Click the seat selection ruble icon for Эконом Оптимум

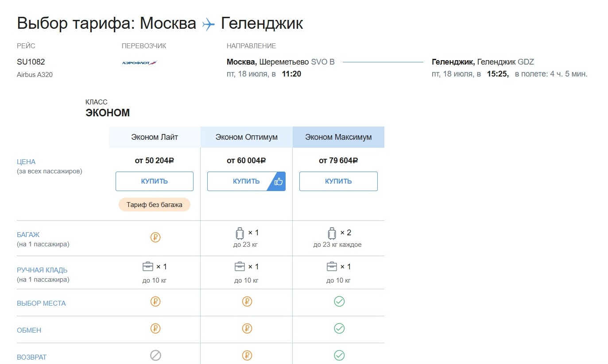click(247, 302)
